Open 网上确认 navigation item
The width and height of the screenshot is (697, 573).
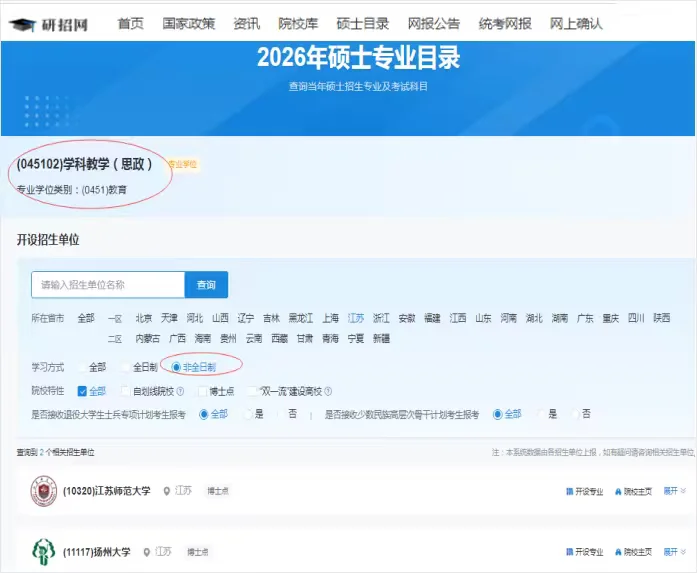point(576,24)
